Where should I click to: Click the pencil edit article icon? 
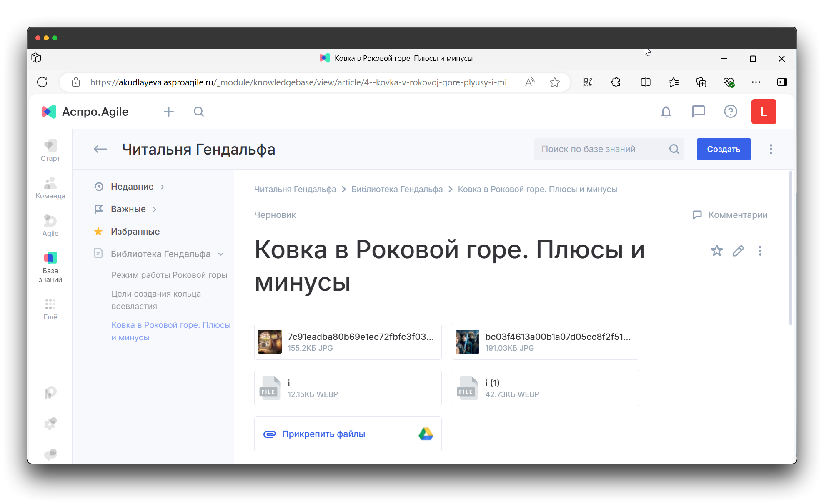pyautogui.click(x=738, y=251)
